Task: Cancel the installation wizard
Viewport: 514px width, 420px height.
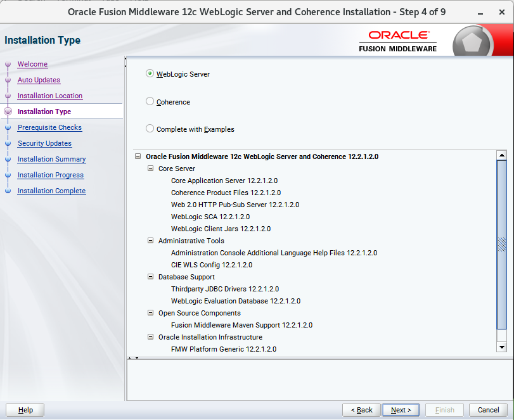Action: 488,410
